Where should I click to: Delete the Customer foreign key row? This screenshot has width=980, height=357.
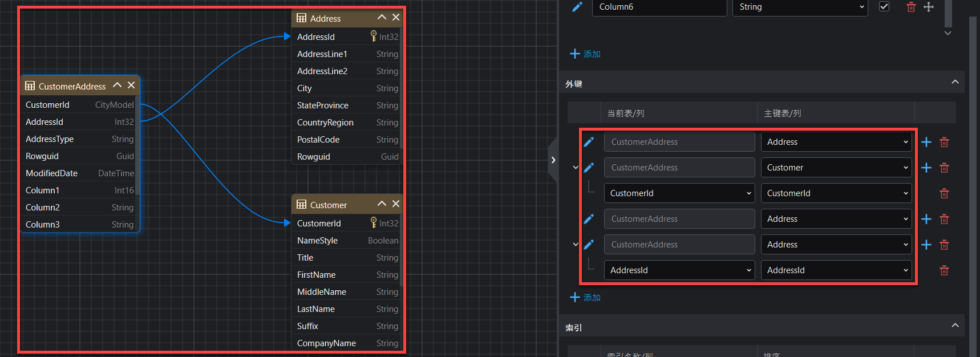(944, 168)
